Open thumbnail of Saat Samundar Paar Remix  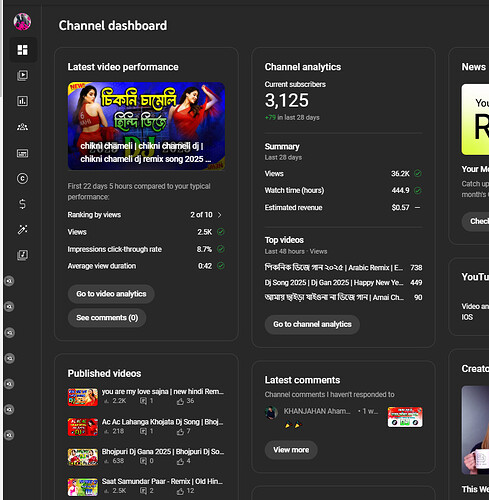pyautogui.click(x=83, y=487)
